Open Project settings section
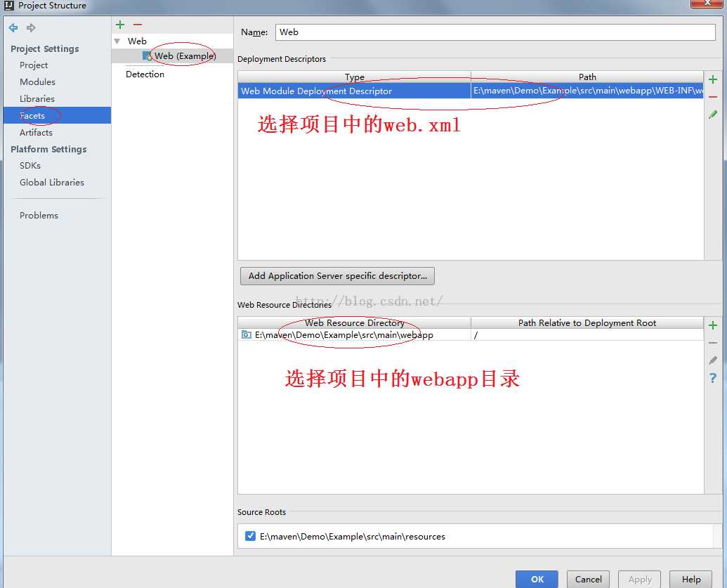The height and width of the screenshot is (588, 727). point(34,65)
